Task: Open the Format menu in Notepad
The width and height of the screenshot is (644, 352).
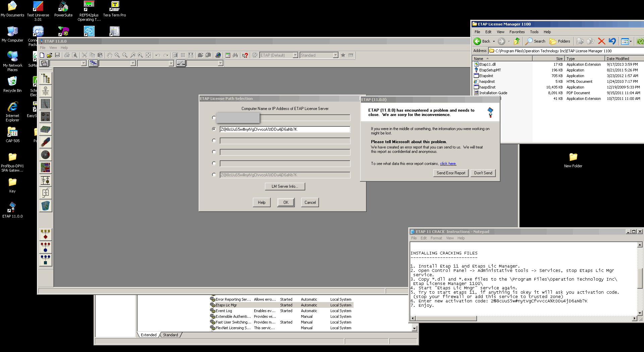Action: point(436,238)
